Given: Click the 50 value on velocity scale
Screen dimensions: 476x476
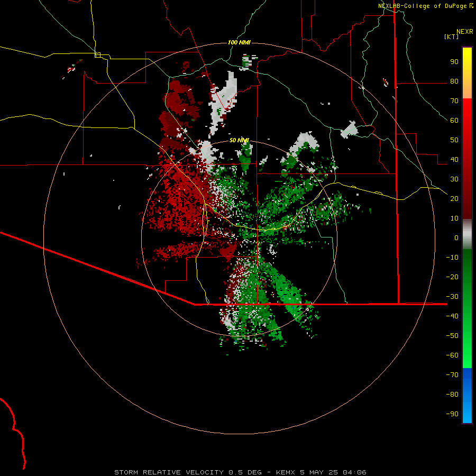Looking at the screenshot, I should click(454, 140).
